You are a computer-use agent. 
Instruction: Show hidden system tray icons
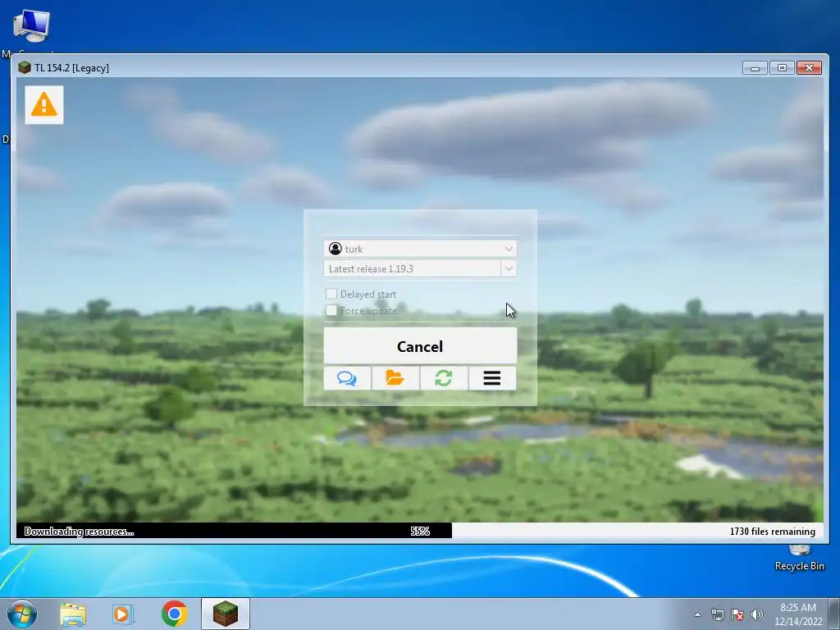[x=697, y=615]
